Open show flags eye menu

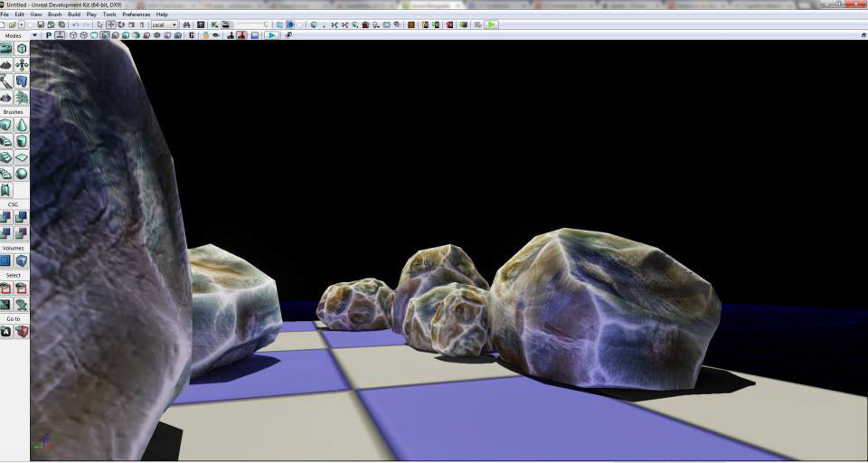point(217,35)
